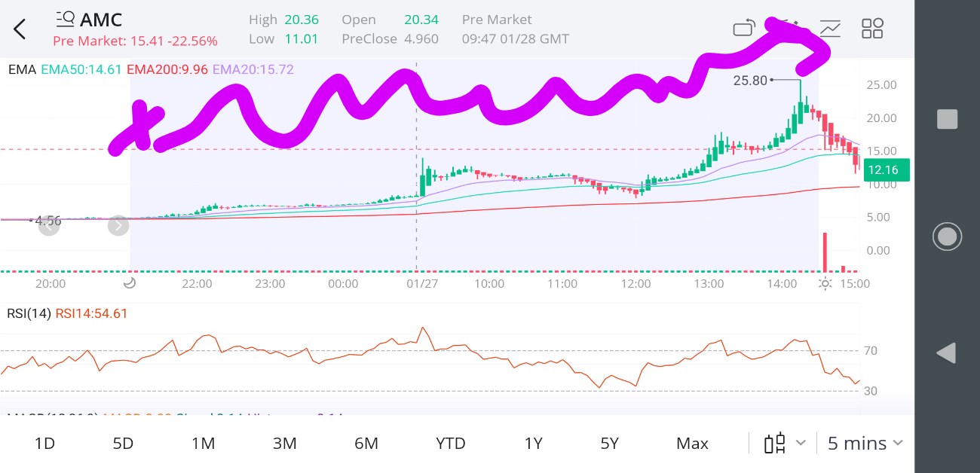Tap the PreClose 4.960 value
Screen dimensions: 980x473
tap(421, 38)
